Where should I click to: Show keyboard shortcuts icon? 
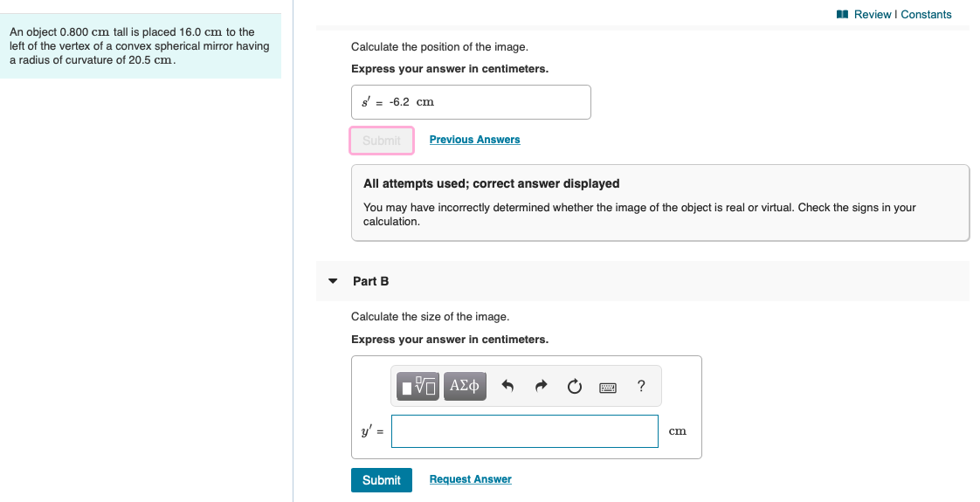tap(608, 388)
